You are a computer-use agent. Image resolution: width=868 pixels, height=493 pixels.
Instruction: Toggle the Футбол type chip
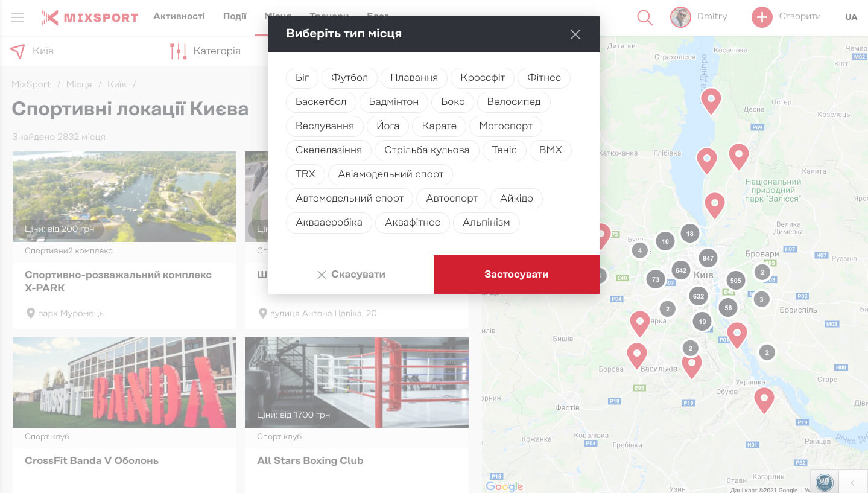pyautogui.click(x=349, y=78)
